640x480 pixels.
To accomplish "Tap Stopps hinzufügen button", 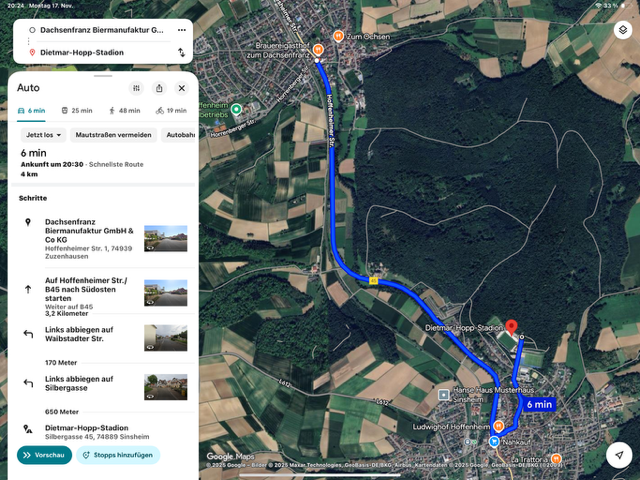I will tap(118, 455).
